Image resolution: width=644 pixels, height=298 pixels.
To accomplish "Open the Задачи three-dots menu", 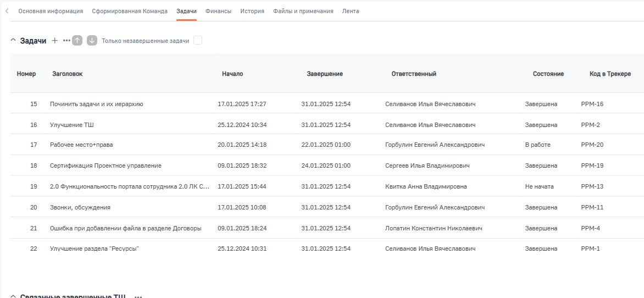I will point(66,41).
